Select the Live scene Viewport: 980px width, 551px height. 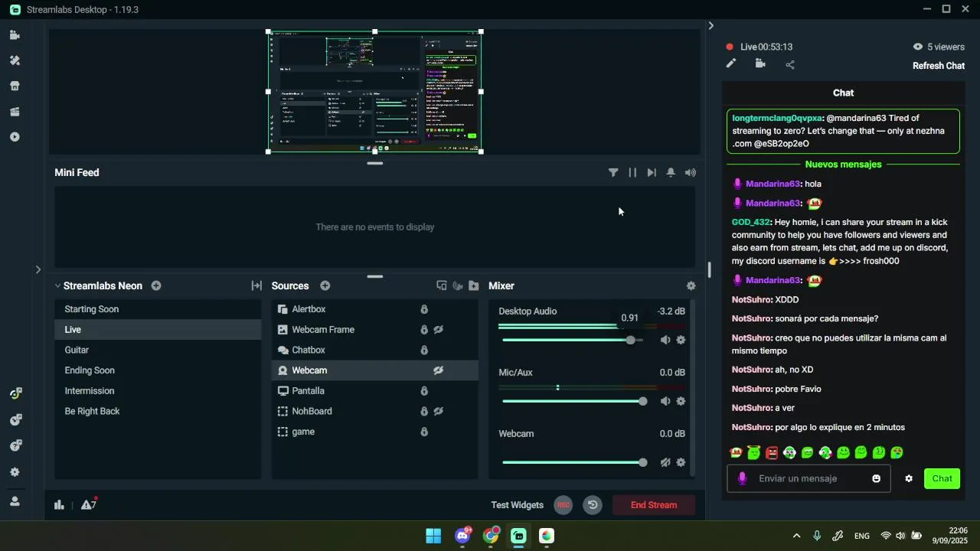click(x=158, y=330)
